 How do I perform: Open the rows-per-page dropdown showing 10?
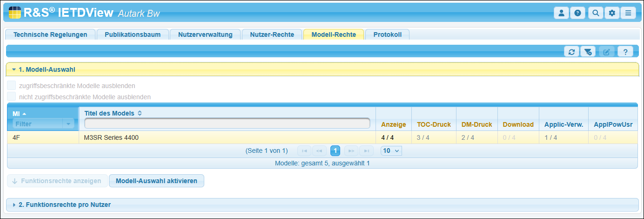pyautogui.click(x=391, y=151)
